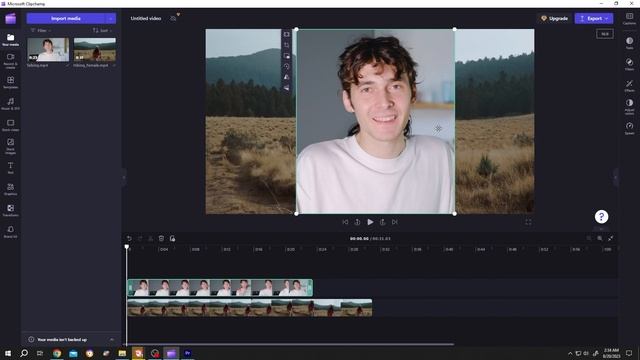Open the Stock video sidebar tab

point(11,125)
